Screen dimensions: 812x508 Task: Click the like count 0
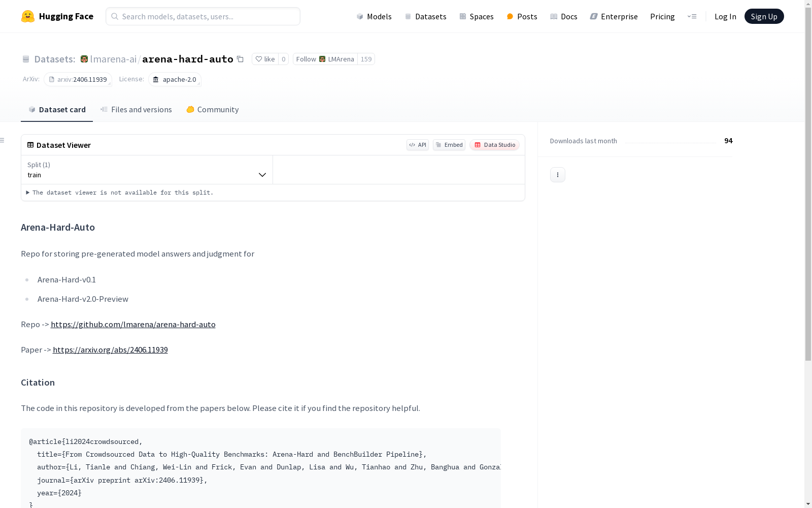click(284, 59)
